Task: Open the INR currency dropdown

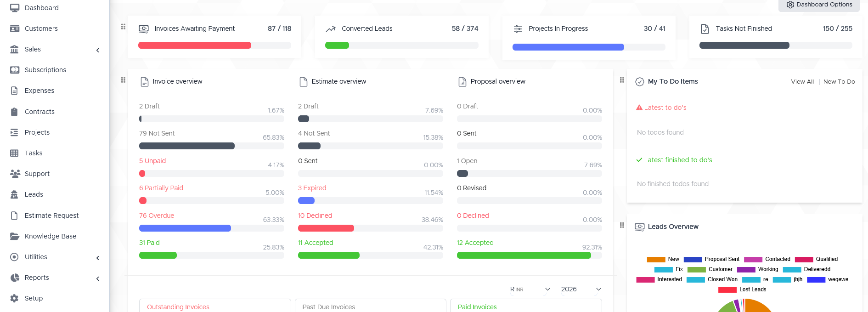Action: click(530, 289)
